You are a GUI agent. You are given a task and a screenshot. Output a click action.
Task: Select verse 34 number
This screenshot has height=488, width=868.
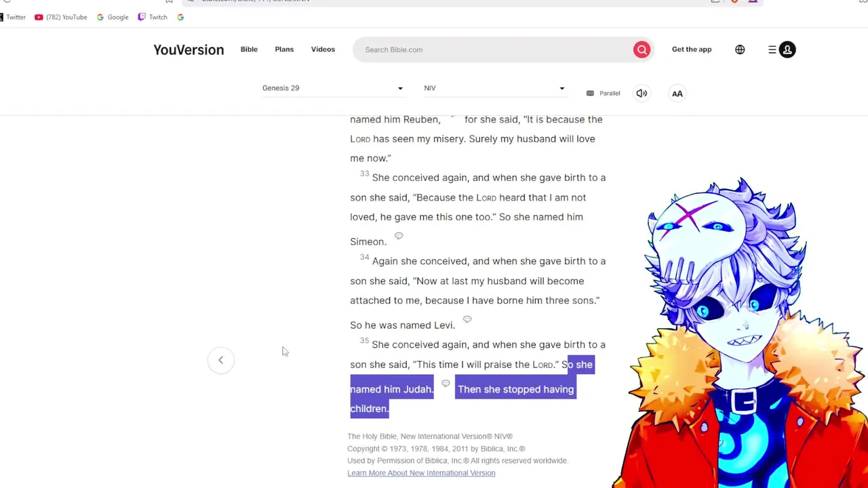coord(364,258)
